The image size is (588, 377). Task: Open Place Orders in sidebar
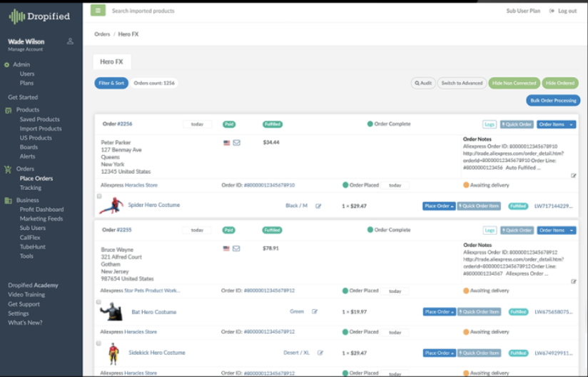36,179
